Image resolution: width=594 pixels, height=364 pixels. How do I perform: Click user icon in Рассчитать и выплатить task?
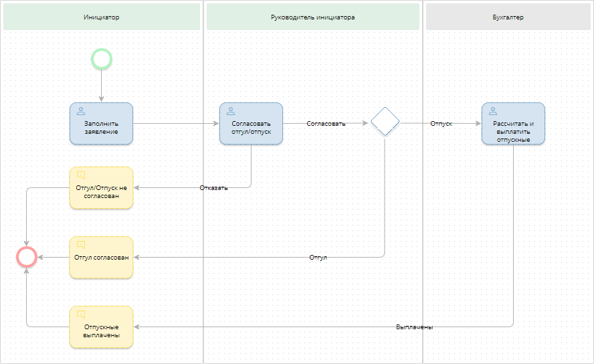point(493,111)
